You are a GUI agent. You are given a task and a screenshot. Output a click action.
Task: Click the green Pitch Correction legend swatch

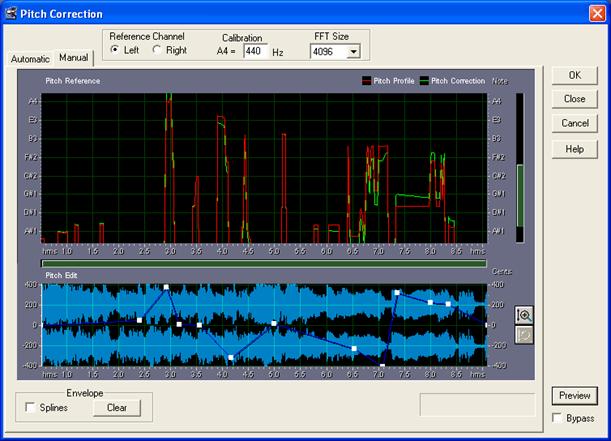tap(423, 81)
